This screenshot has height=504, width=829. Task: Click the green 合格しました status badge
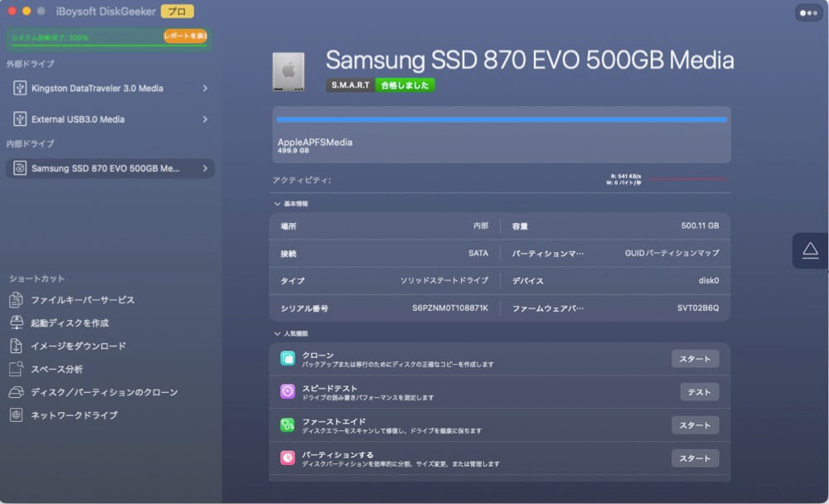point(405,85)
